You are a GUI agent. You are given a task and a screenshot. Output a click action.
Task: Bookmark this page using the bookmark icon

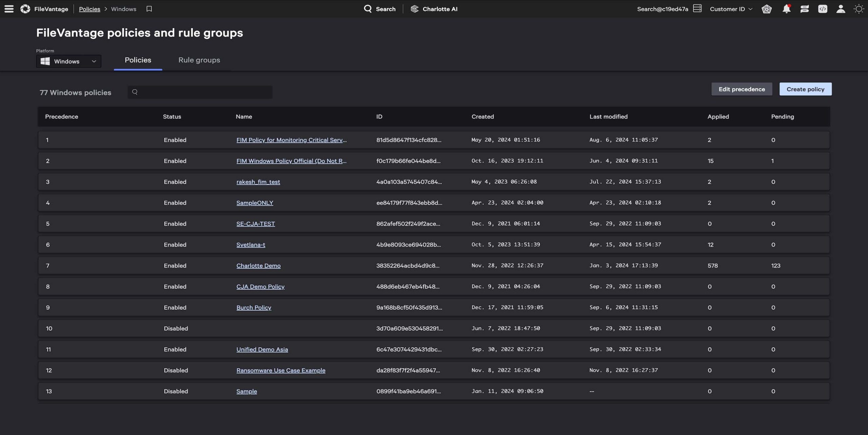click(149, 9)
